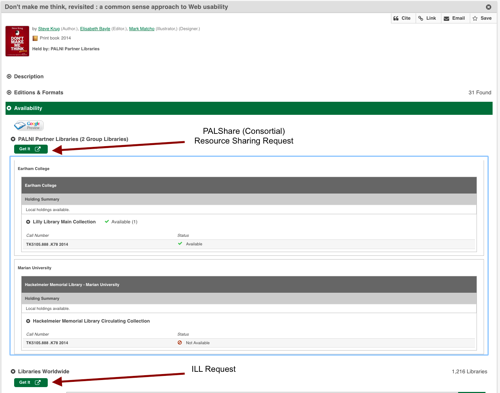Select the Hackelmeier Memorial Library - Marian University header

click(x=249, y=284)
